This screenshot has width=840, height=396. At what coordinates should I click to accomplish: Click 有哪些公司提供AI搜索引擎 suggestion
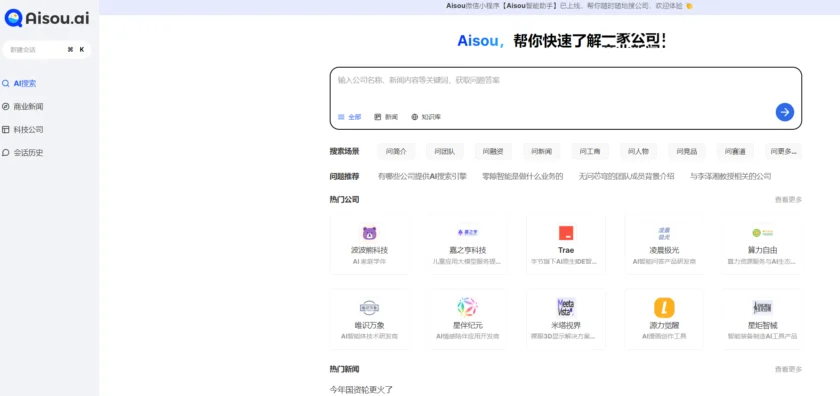(422, 176)
